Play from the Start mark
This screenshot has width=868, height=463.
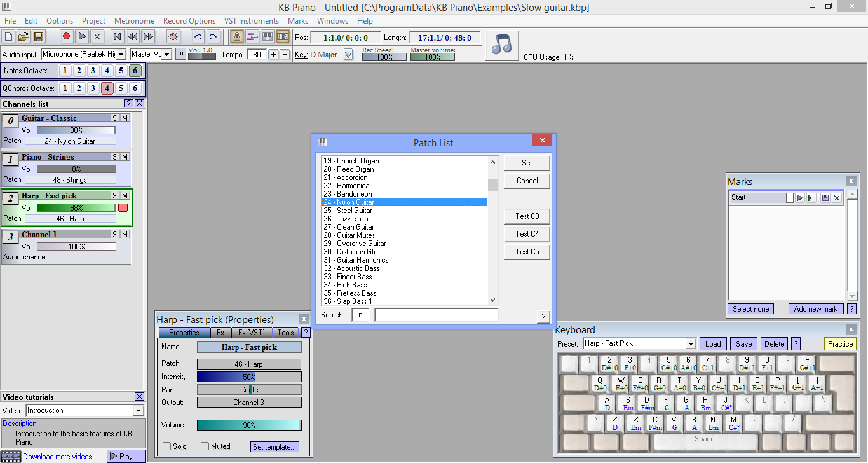coord(801,198)
